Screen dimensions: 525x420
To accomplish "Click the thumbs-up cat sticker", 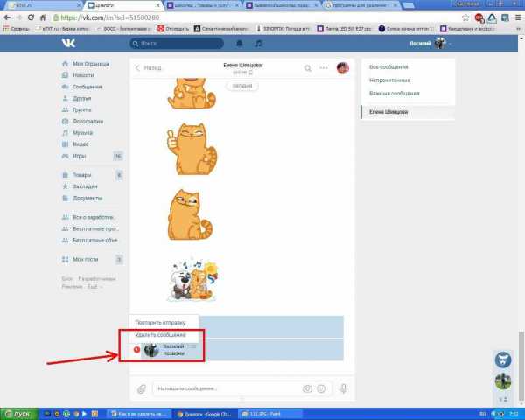I will [192, 149].
